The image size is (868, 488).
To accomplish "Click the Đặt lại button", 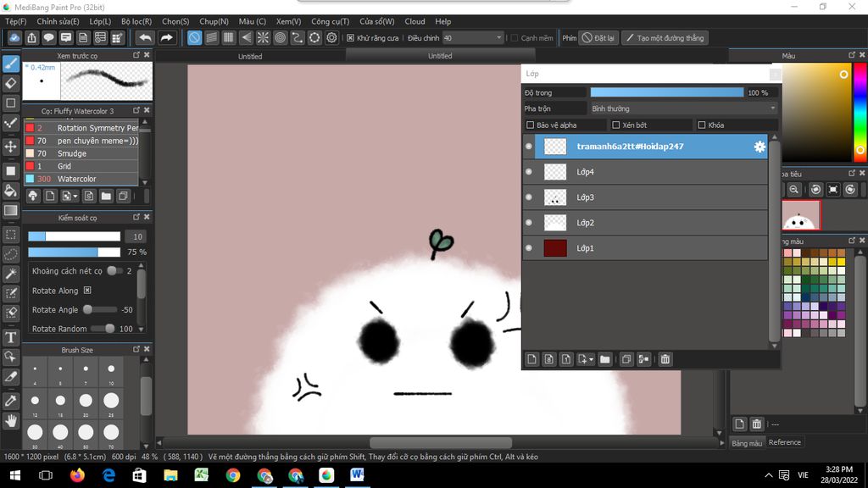I will click(x=598, y=37).
